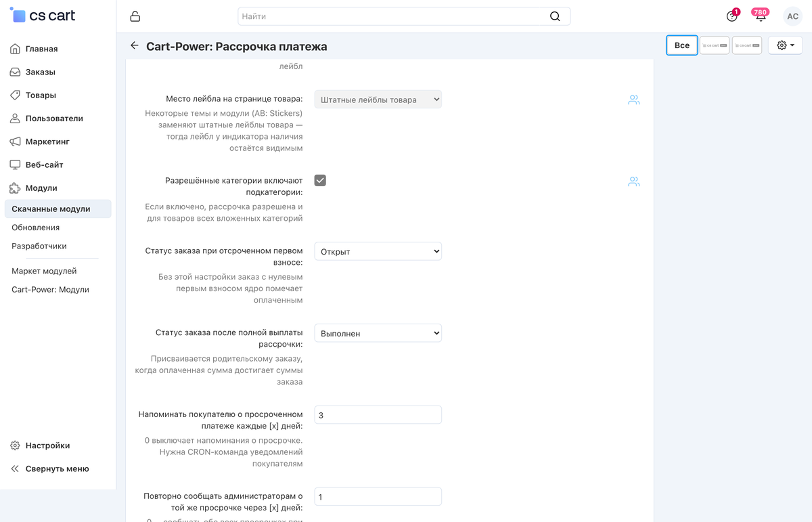Open the notifications bell showing 780
The width and height of the screenshot is (812, 522).
761,16
